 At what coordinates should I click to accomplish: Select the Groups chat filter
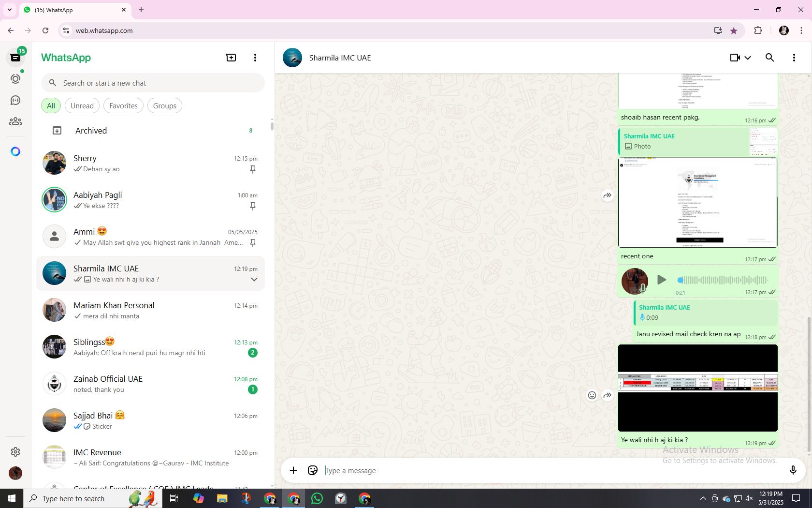point(165,105)
